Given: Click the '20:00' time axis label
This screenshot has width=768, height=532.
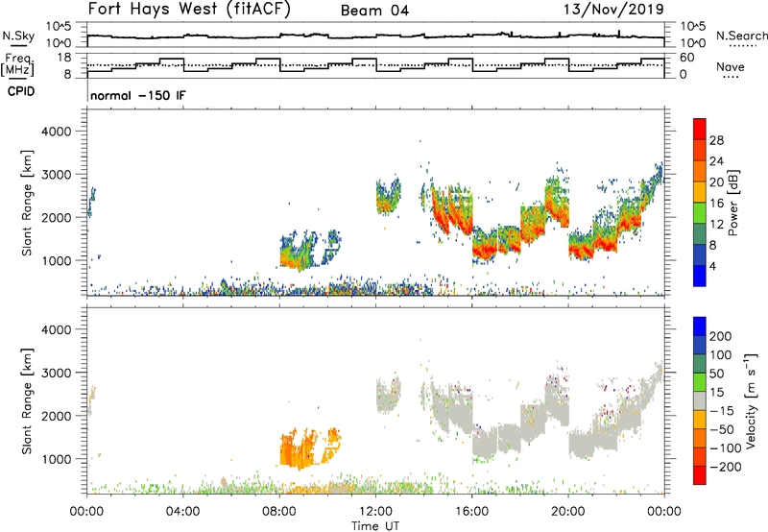Looking at the screenshot, I should pos(568,512).
